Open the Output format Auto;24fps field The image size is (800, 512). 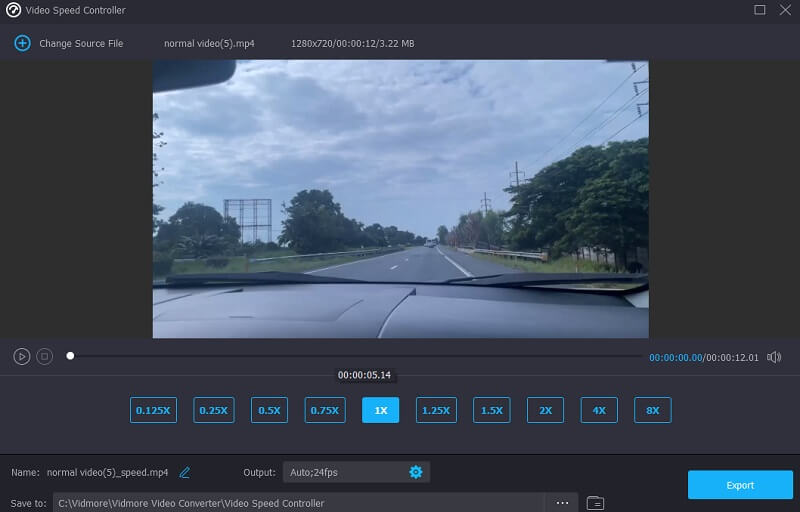pos(340,472)
